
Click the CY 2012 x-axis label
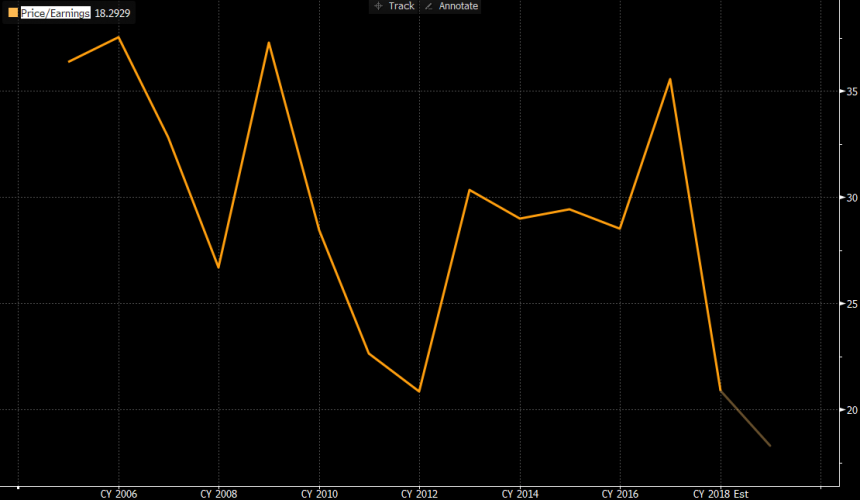pos(418,494)
